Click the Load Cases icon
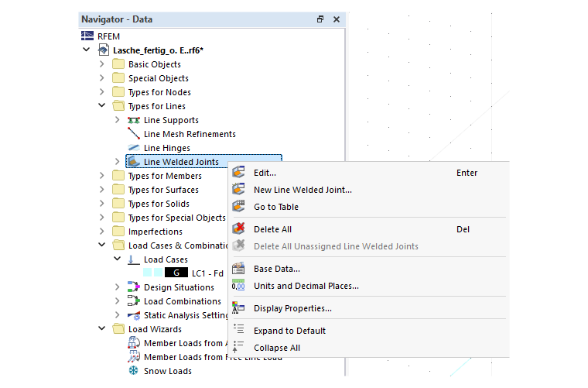 [134, 259]
